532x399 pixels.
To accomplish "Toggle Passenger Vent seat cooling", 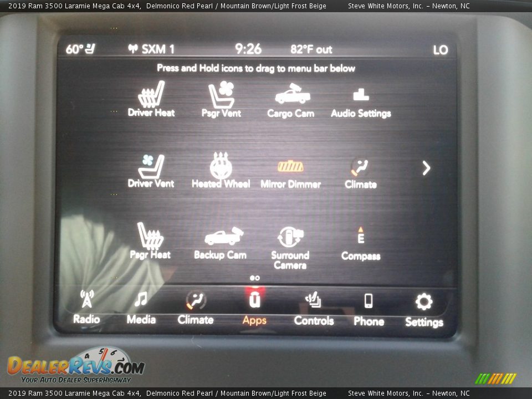I will 221,99.
